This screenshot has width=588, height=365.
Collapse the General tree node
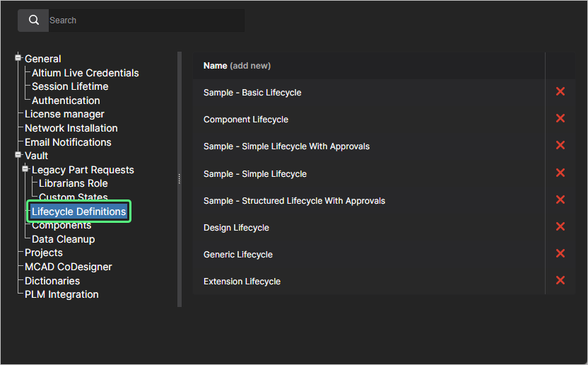(18, 58)
